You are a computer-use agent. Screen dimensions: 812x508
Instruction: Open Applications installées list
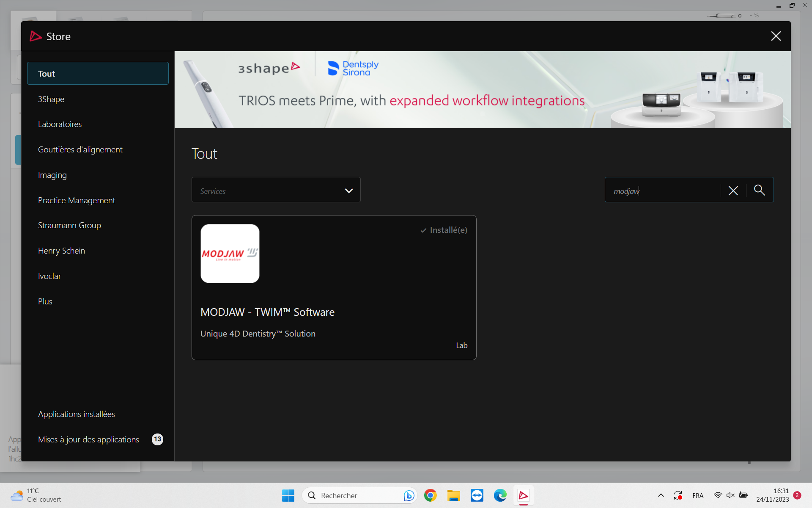[77, 414]
